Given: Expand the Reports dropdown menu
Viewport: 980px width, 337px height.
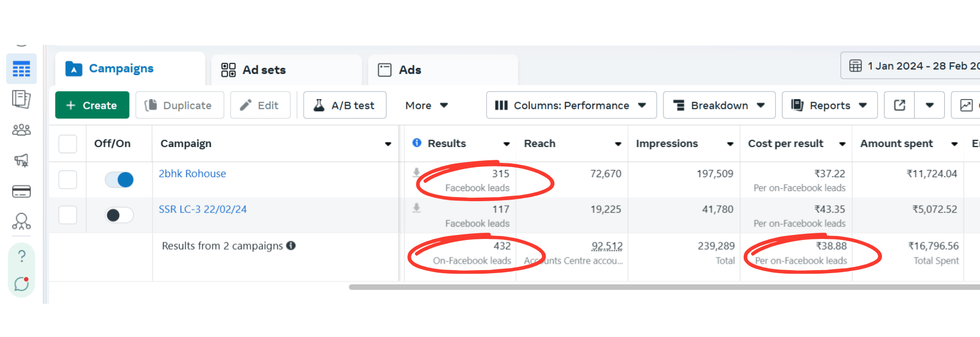Looking at the screenshot, I should 829,105.
